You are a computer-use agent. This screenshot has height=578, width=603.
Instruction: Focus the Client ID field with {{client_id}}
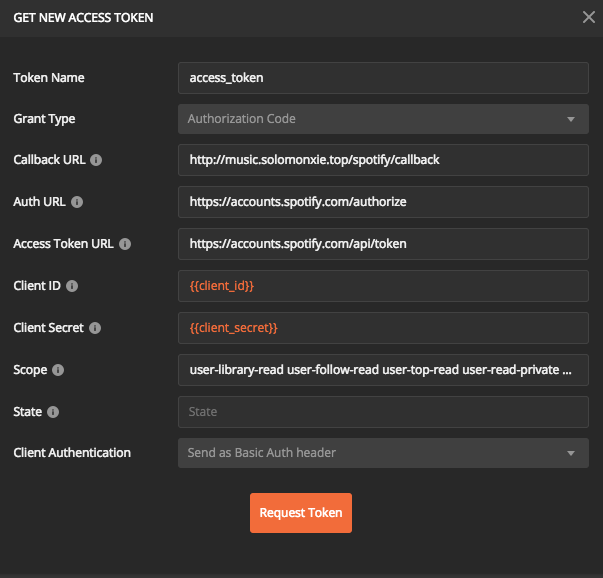pyautogui.click(x=383, y=286)
